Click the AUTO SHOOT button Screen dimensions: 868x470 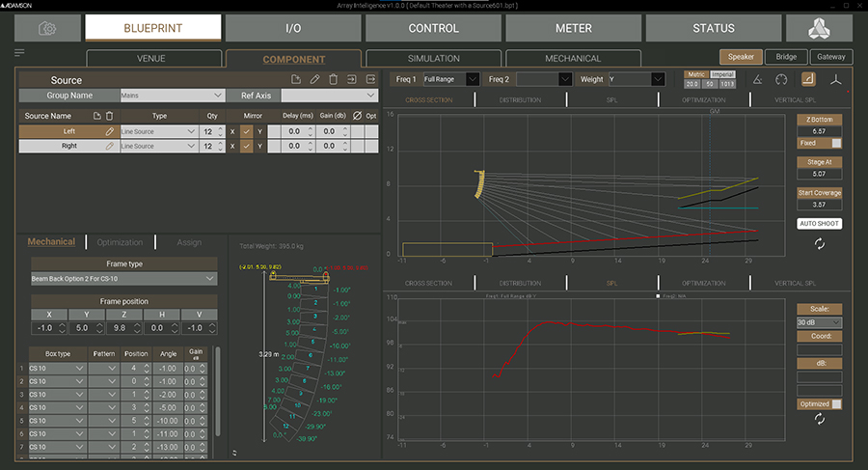click(x=819, y=223)
